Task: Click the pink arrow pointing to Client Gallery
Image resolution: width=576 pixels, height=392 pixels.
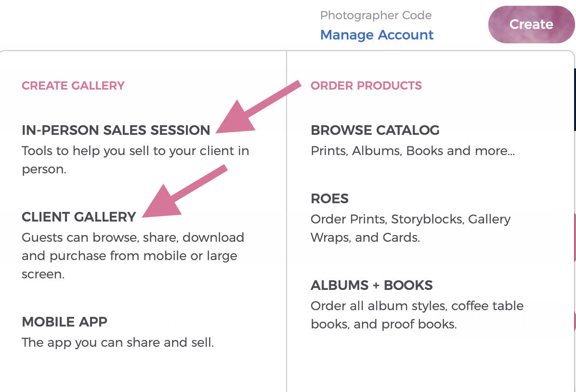Action: [185, 191]
